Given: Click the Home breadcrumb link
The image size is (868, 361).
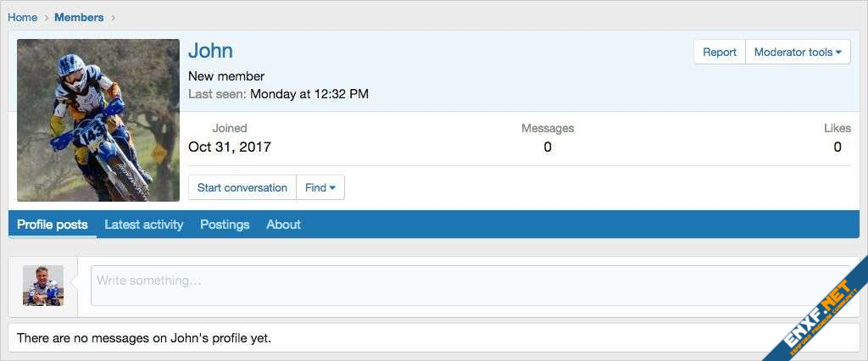Looking at the screenshot, I should tap(23, 17).
